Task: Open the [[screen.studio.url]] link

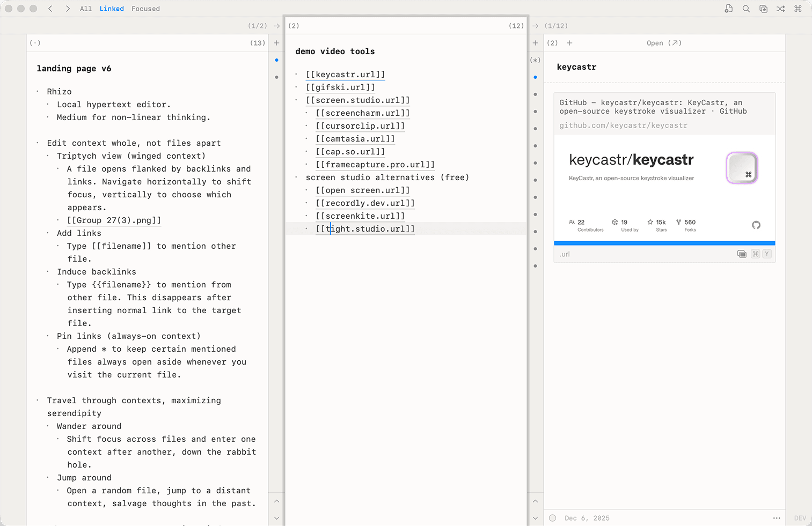Action: [x=358, y=100]
